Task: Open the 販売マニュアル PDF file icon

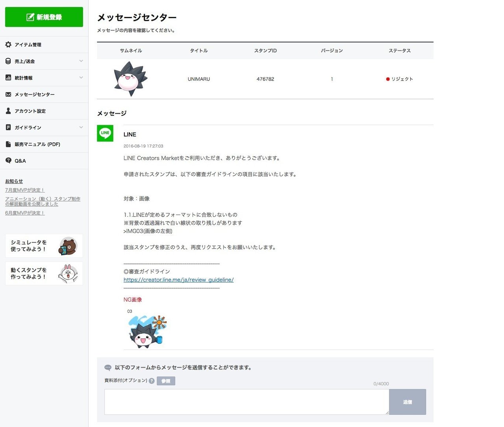Action: pyautogui.click(x=8, y=144)
